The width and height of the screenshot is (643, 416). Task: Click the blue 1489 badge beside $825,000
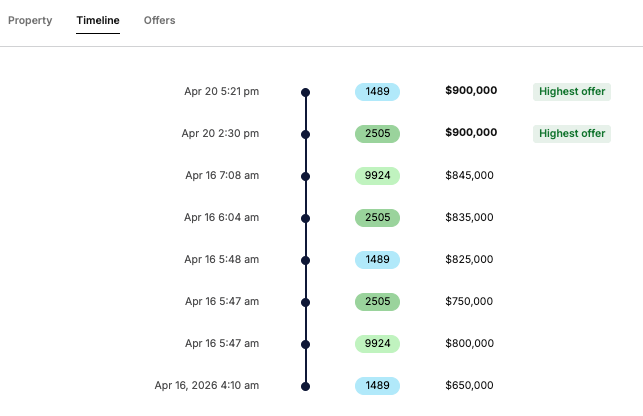point(377,260)
